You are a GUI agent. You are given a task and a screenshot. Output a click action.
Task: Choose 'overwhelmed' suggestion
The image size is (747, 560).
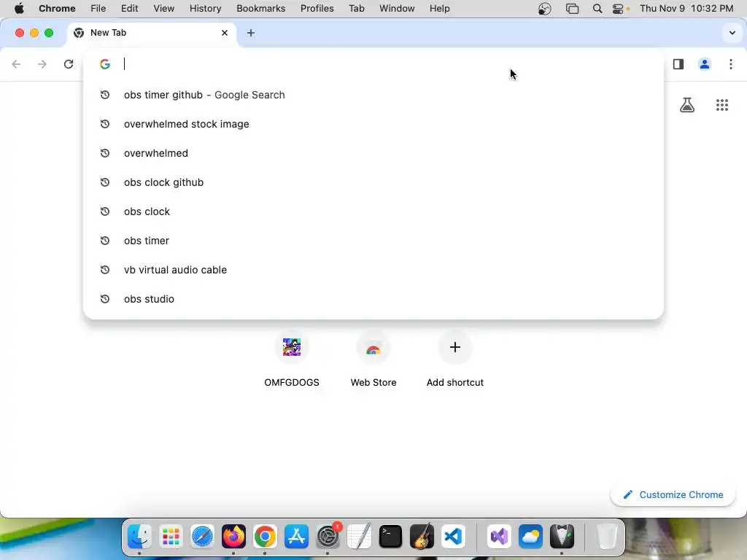(373, 153)
